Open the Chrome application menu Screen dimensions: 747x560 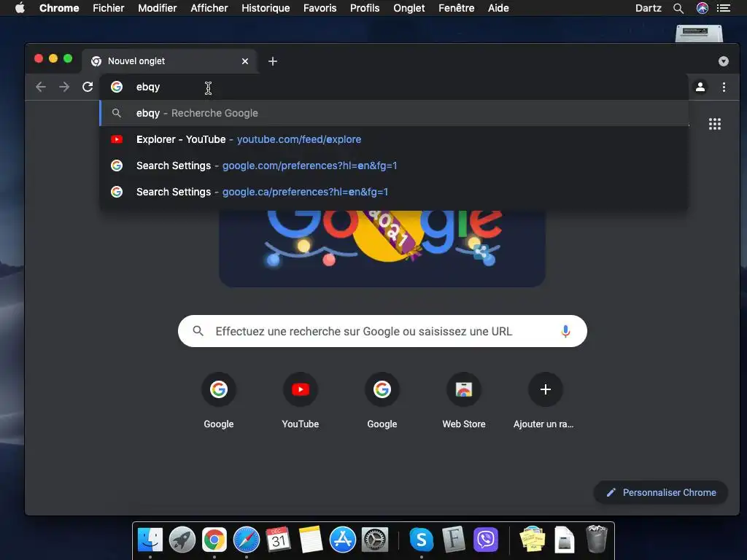point(59,7)
